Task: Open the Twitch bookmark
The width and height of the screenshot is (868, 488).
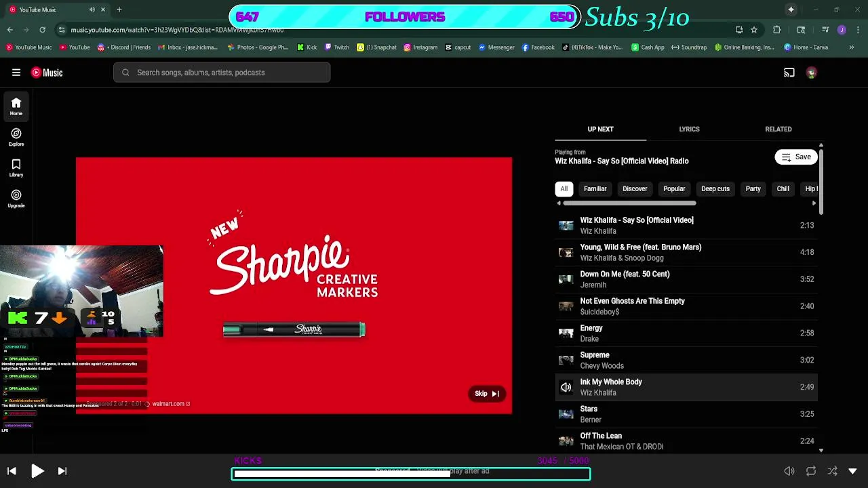Action: [337, 47]
